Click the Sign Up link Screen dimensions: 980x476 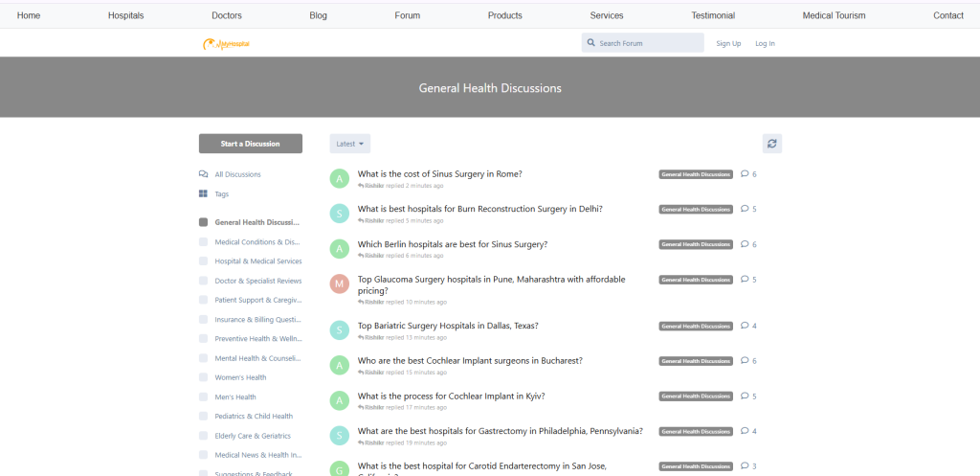tap(728, 43)
